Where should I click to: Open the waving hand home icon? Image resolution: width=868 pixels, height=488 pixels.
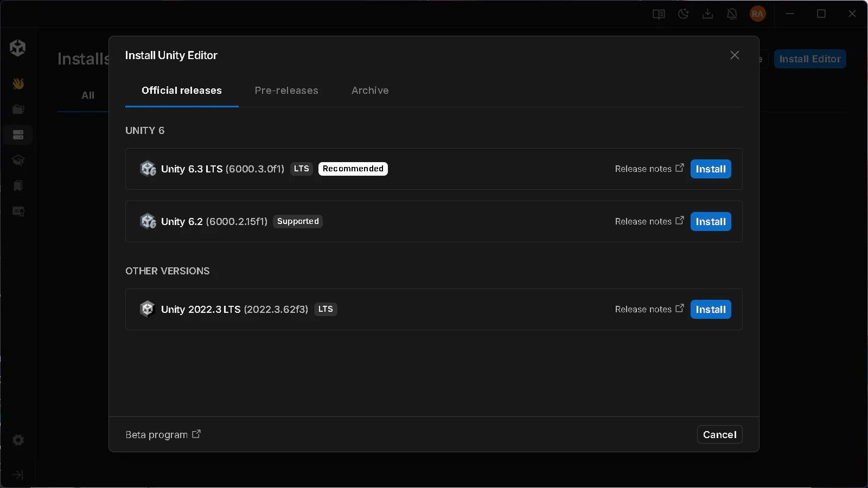click(x=18, y=84)
